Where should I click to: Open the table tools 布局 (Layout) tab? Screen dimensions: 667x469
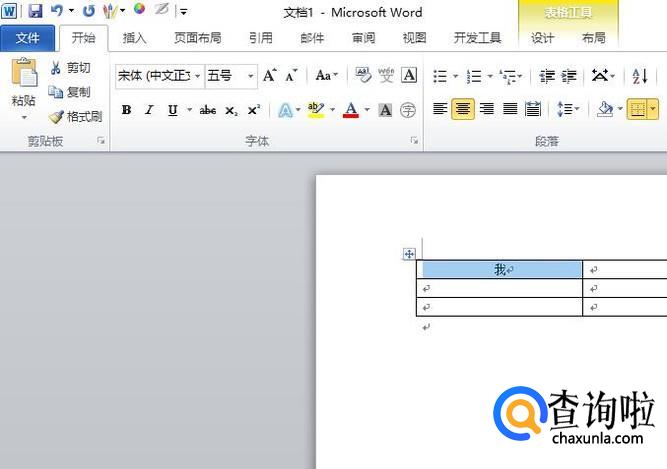click(x=594, y=38)
